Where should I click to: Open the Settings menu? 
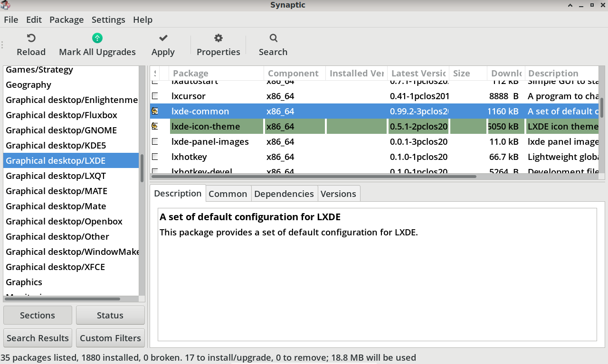pos(108,19)
